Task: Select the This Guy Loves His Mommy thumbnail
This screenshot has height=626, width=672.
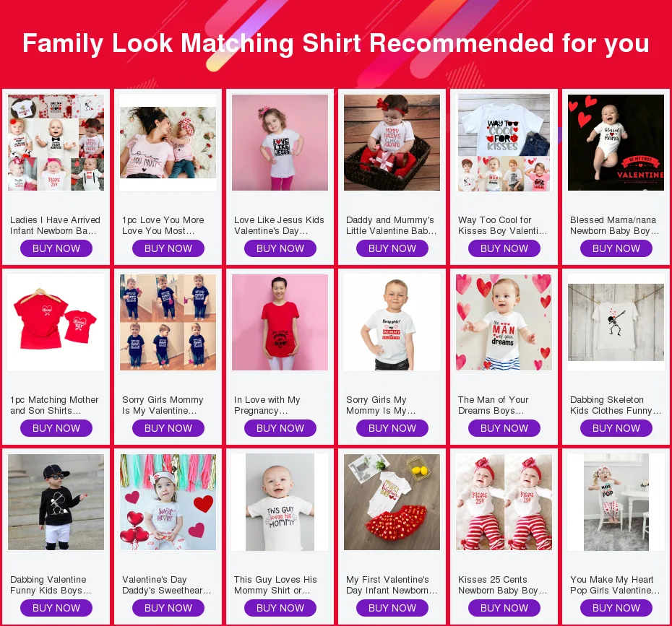Action: pos(280,503)
